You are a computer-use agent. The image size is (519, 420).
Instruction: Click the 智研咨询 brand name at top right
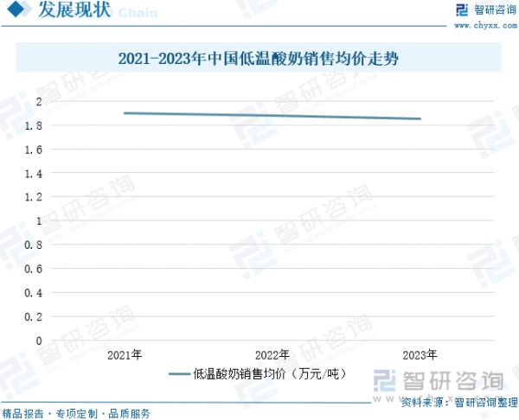[x=495, y=10]
